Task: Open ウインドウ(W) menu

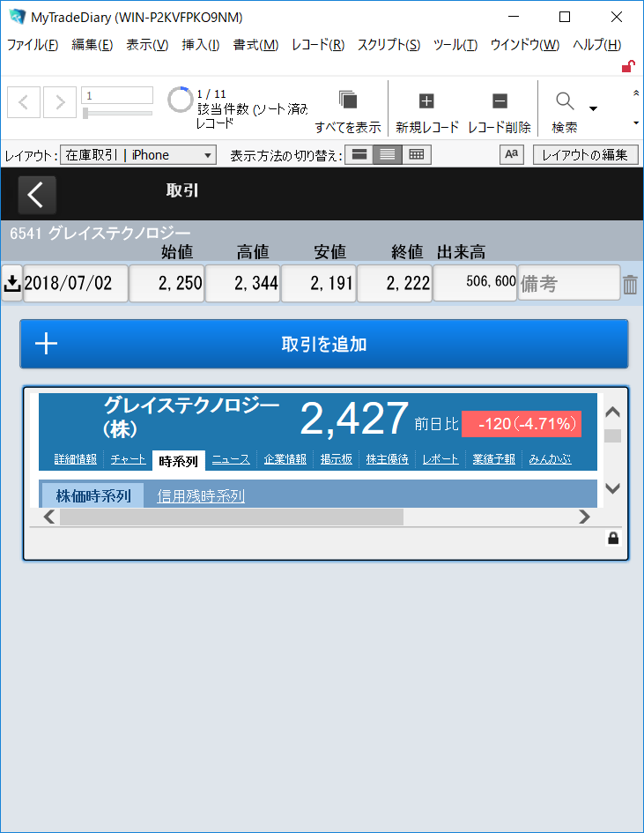Action: click(x=525, y=45)
